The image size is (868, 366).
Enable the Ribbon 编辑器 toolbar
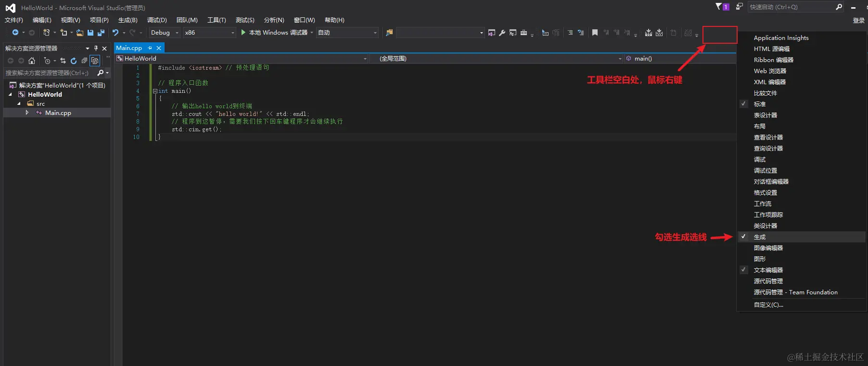(x=801, y=60)
